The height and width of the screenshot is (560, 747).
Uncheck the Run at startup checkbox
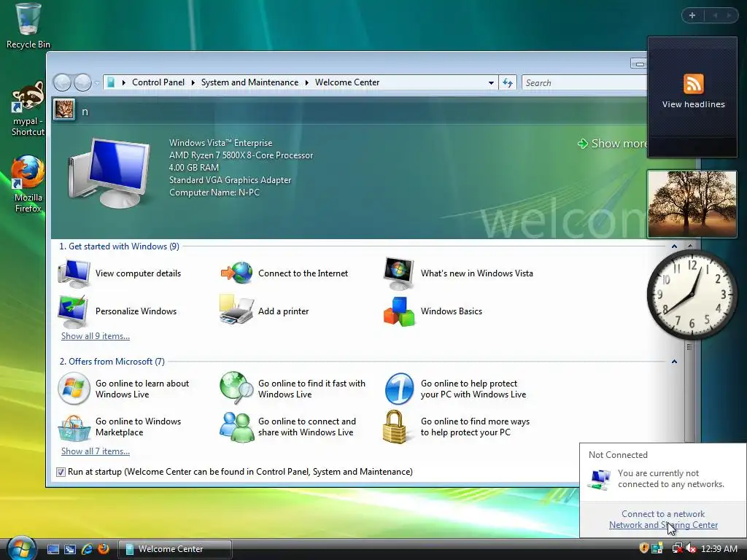point(61,472)
